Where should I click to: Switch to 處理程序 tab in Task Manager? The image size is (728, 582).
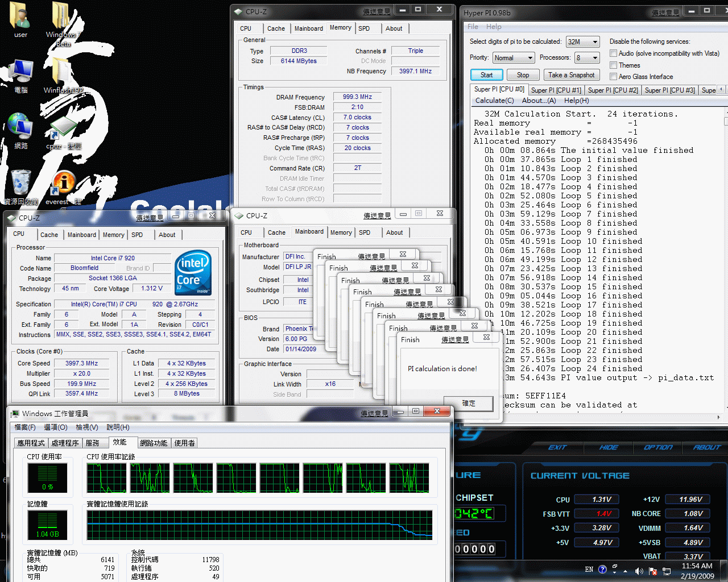coord(65,443)
